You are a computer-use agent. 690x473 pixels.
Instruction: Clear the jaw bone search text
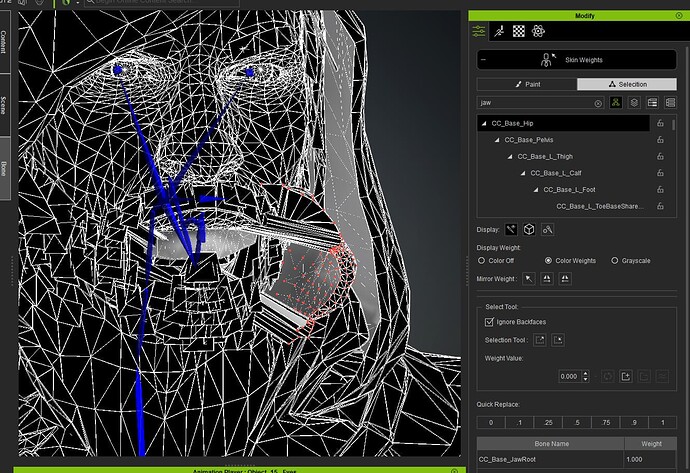click(x=598, y=103)
